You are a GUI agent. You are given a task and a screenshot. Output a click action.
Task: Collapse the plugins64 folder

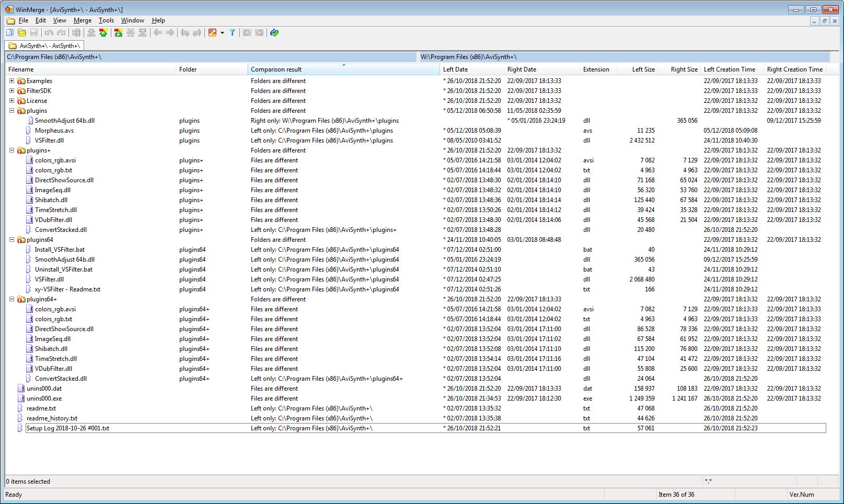pyautogui.click(x=11, y=240)
